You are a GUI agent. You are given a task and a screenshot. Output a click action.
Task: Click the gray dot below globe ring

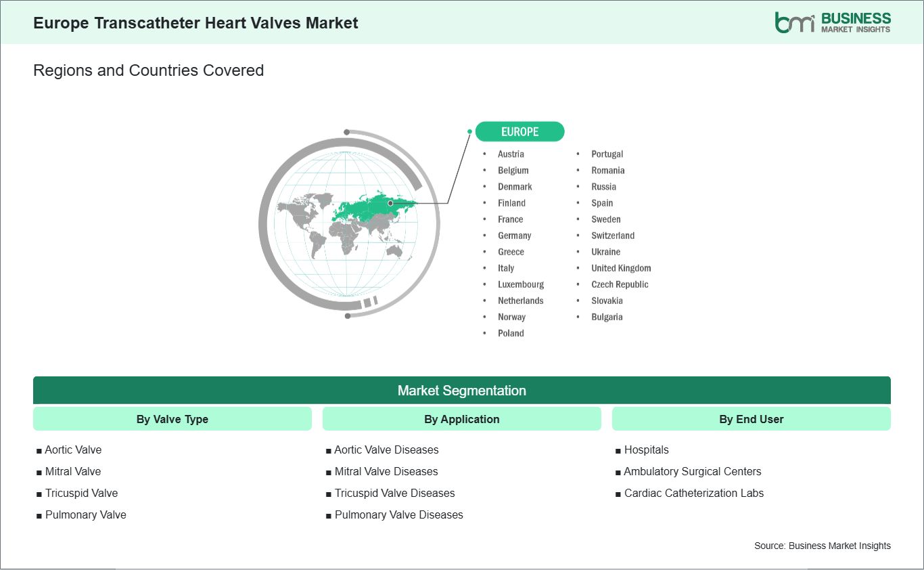[x=347, y=315]
